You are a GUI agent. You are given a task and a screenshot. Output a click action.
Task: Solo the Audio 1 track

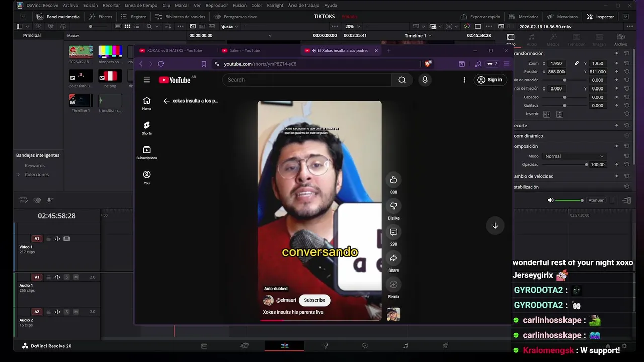point(66,277)
